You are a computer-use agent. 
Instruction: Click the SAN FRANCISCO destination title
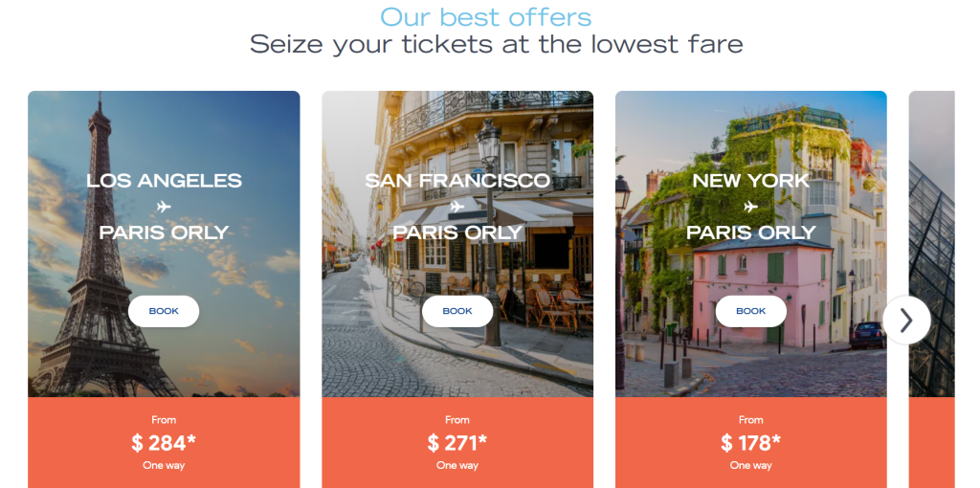[x=457, y=181]
